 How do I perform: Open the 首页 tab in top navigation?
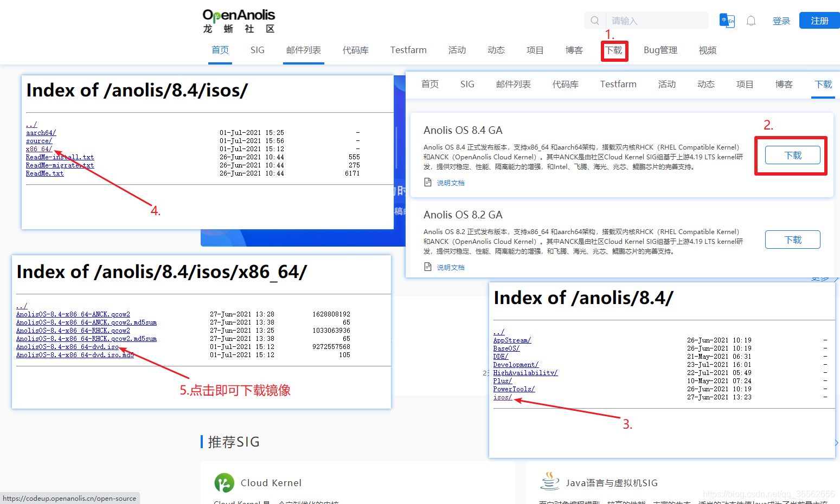tap(220, 50)
